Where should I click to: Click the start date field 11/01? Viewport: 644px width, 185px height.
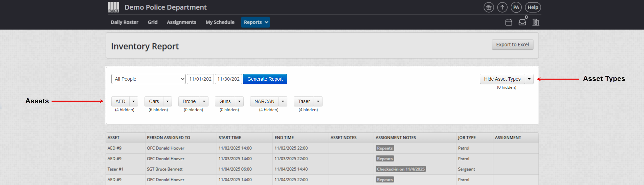(200, 79)
